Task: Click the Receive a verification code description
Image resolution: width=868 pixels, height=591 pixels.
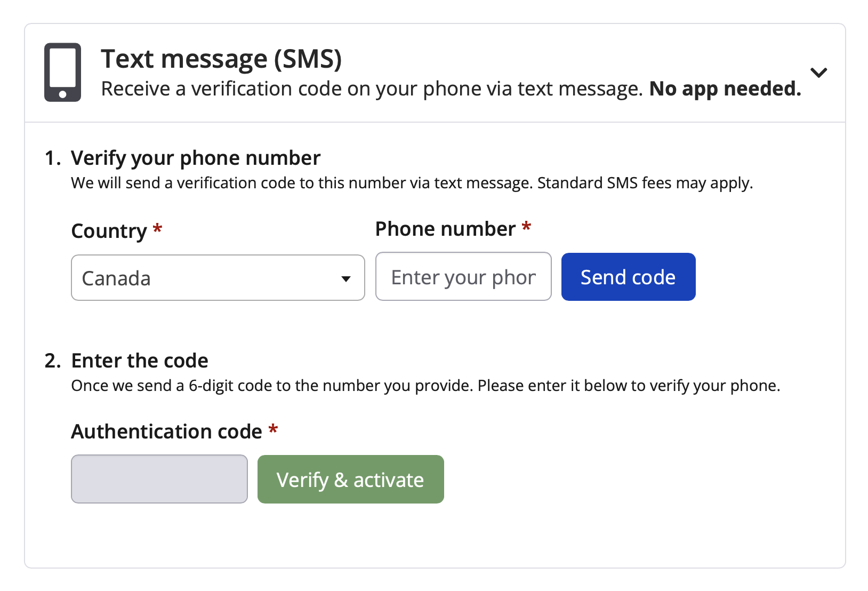Action: click(x=372, y=89)
